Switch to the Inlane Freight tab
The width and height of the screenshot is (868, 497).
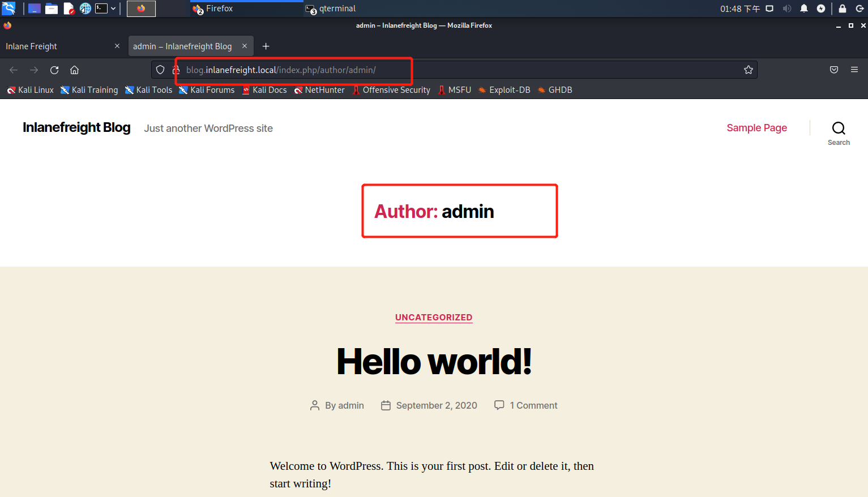62,46
